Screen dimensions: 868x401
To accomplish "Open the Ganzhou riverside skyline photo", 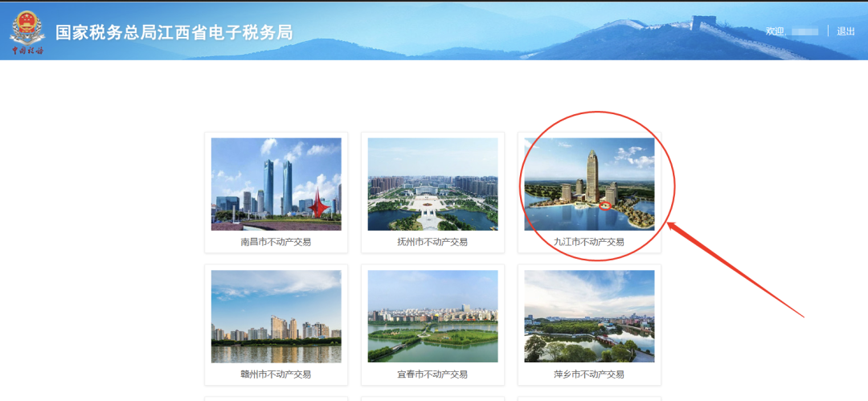I will click(276, 317).
